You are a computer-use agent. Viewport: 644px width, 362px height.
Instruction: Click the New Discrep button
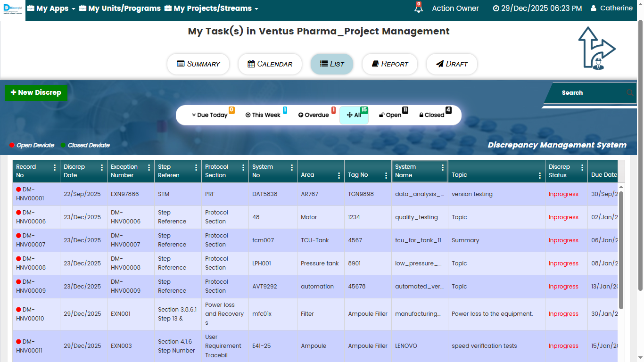point(36,92)
